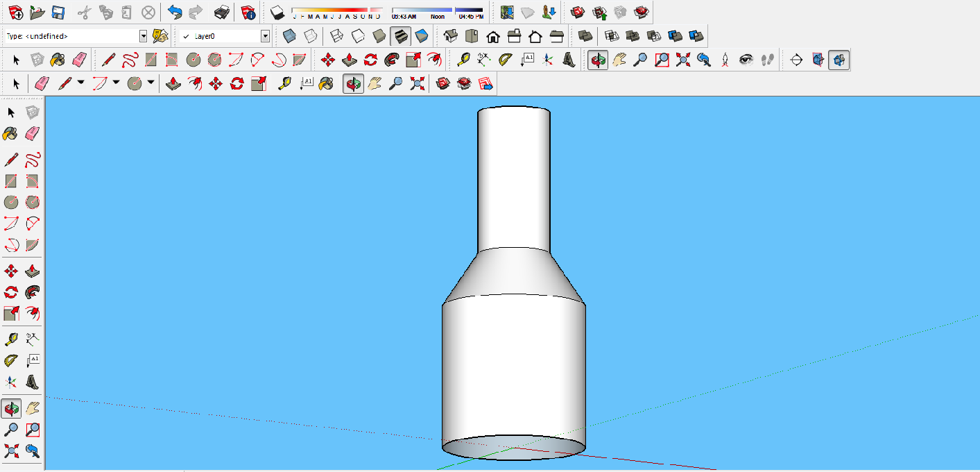980x472 pixels.
Task: Toggle Display Section Cuts button
Action: click(839, 60)
